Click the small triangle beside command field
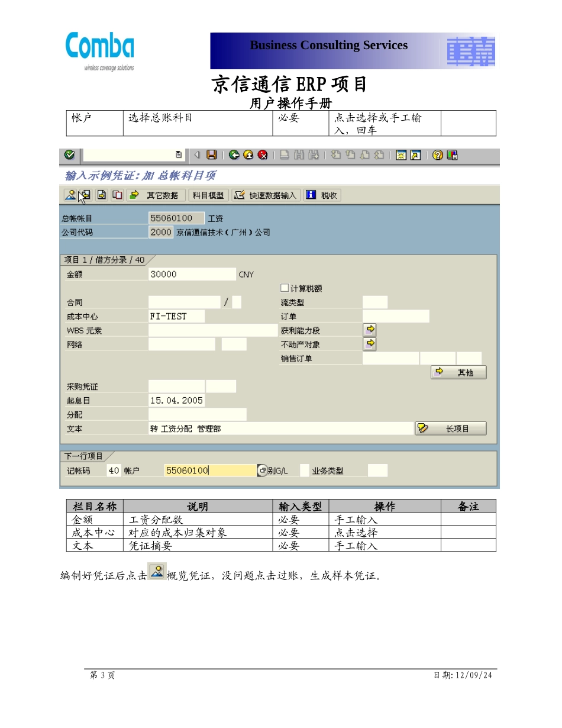This screenshot has width=562, height=728. 198,155
